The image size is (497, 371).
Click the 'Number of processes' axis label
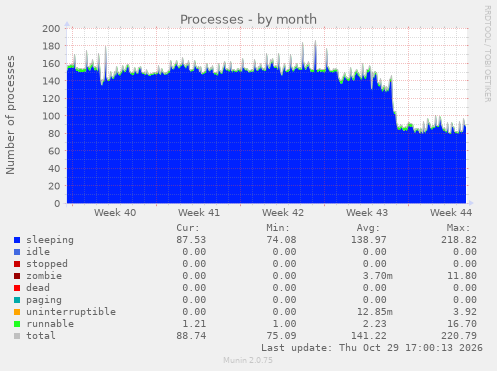pos(10,115)
